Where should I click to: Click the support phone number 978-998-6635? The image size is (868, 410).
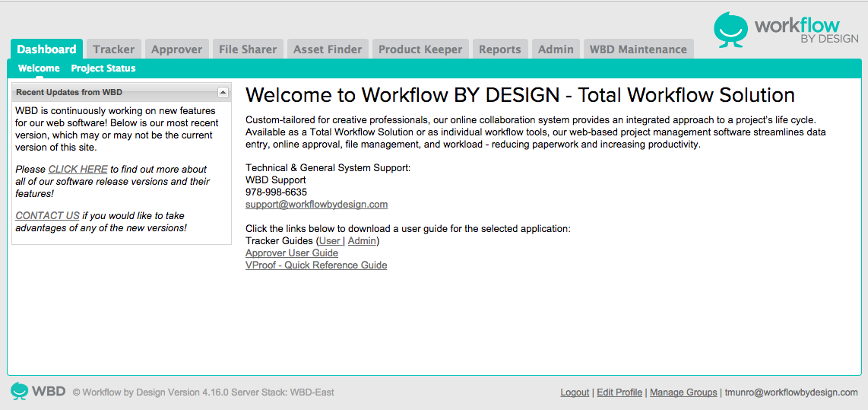[276, 192]
